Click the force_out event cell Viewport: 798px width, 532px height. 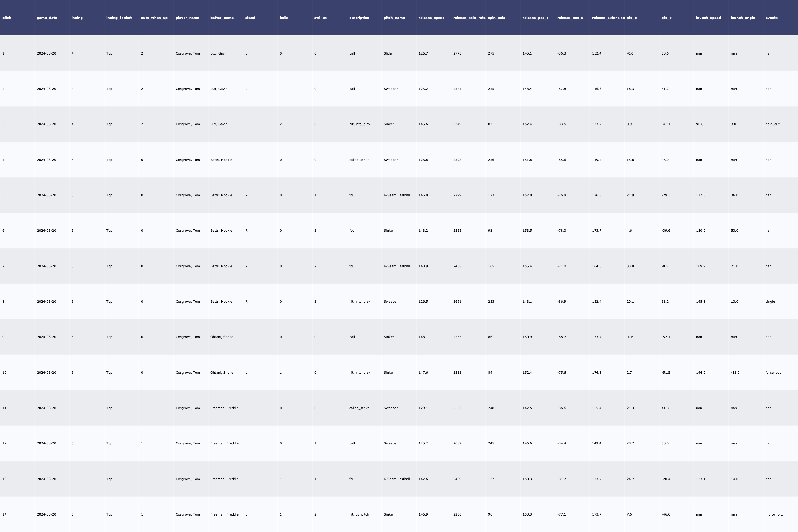(x=773, y=373)
